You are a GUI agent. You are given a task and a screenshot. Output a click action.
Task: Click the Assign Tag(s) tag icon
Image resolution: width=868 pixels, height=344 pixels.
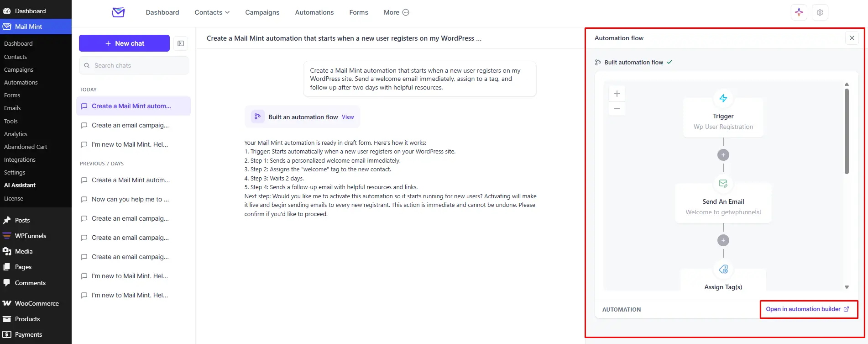723,269
